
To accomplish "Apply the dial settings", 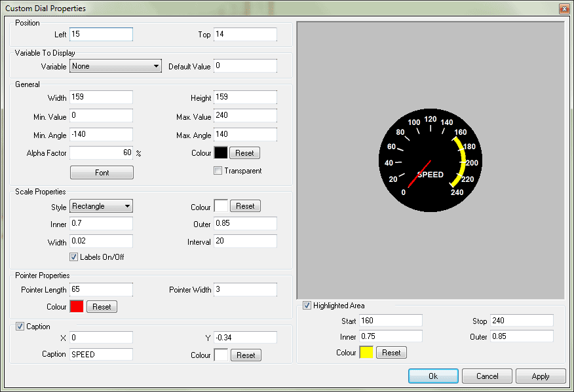I will 541,376.
